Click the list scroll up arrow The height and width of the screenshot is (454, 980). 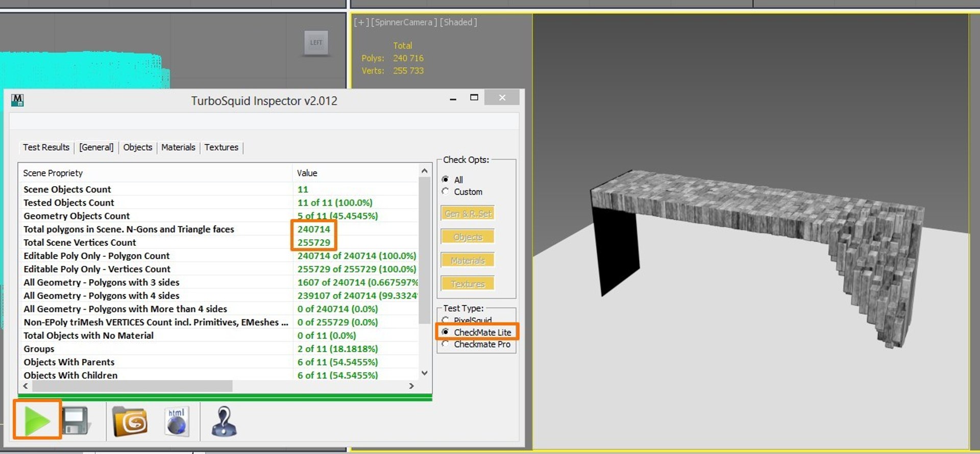(424, 171)
